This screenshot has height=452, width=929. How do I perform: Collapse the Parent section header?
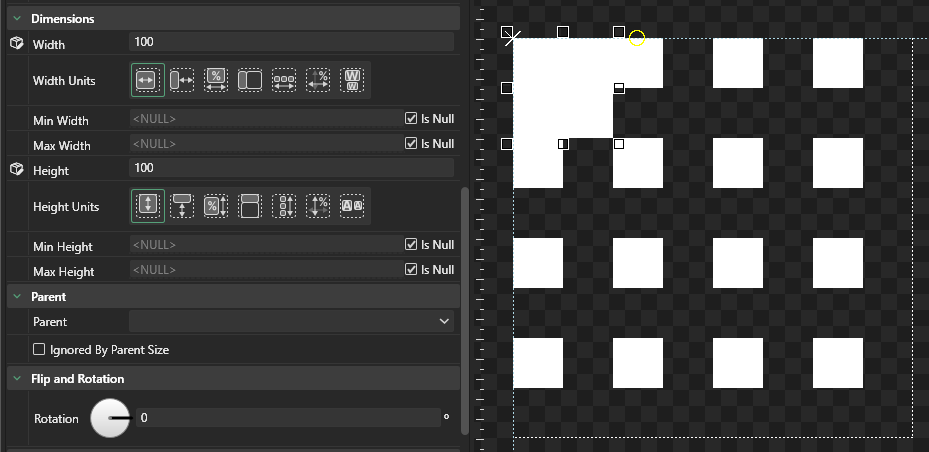click(17, 297)
